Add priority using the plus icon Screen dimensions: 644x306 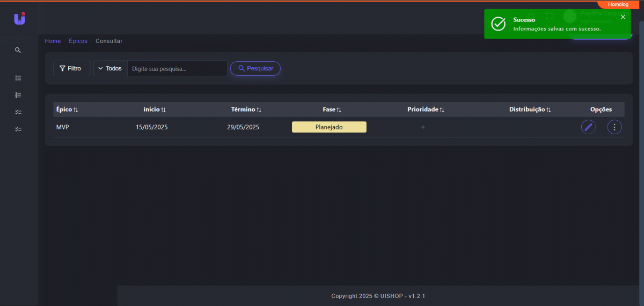pyautogui.click(x=423, y=127)
